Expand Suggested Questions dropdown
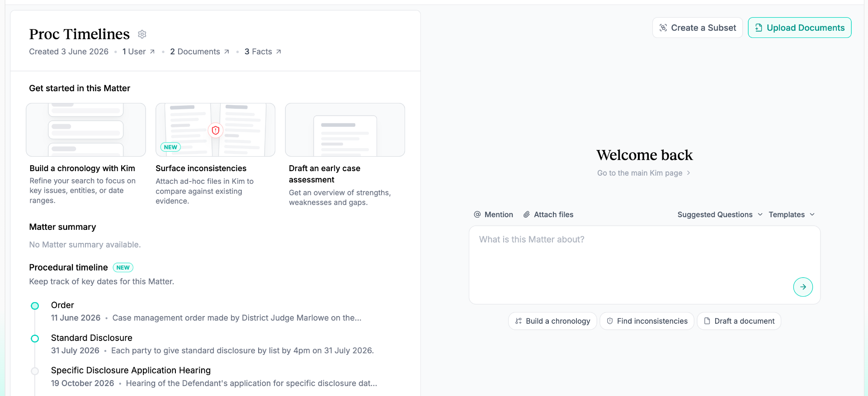868x396 pixels. (x=720, y=214)
